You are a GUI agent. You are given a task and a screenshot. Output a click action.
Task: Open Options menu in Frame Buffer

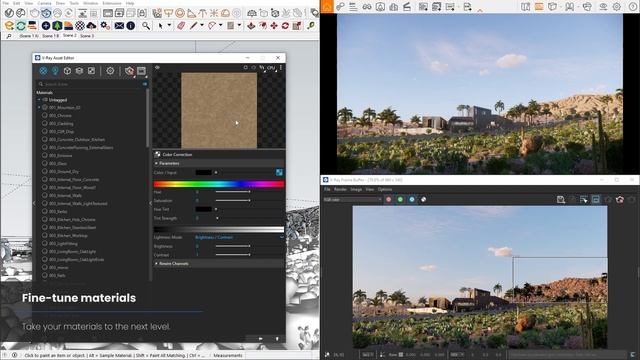point(384,189)
